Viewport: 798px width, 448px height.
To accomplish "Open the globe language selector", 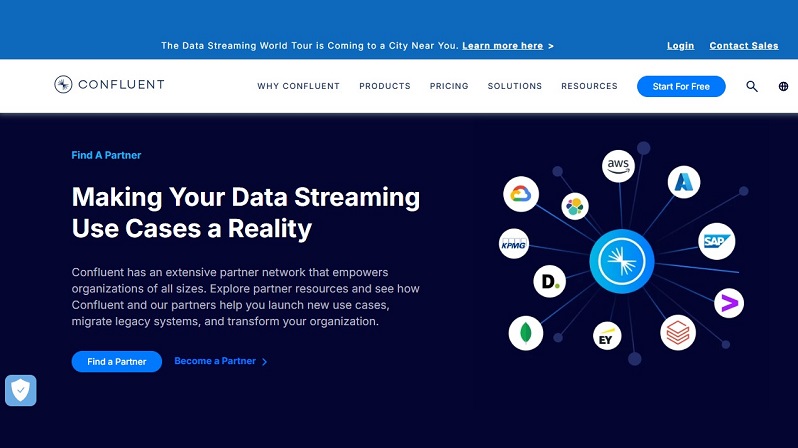I will [782, 87].
